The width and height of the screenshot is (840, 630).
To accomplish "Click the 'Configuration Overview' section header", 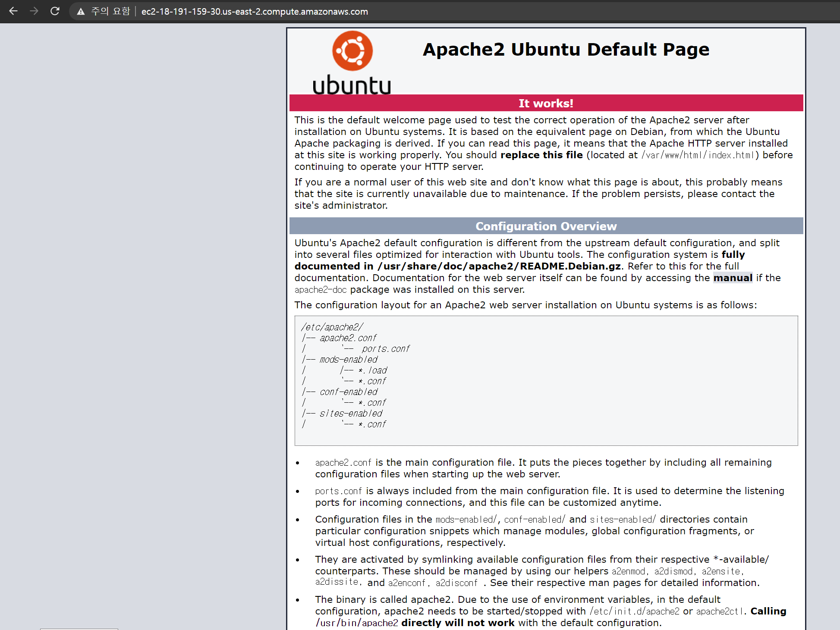I will (546, 226).
